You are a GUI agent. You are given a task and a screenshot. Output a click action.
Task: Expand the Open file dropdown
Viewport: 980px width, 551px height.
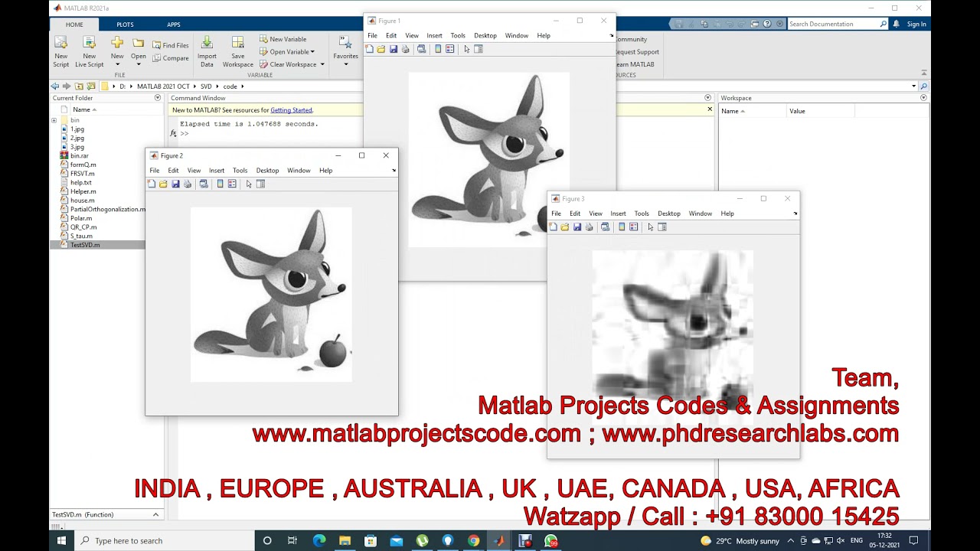(139, 64)
